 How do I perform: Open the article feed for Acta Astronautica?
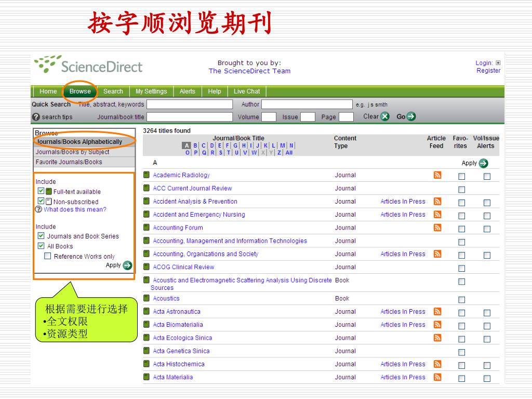tap(437, 312)
